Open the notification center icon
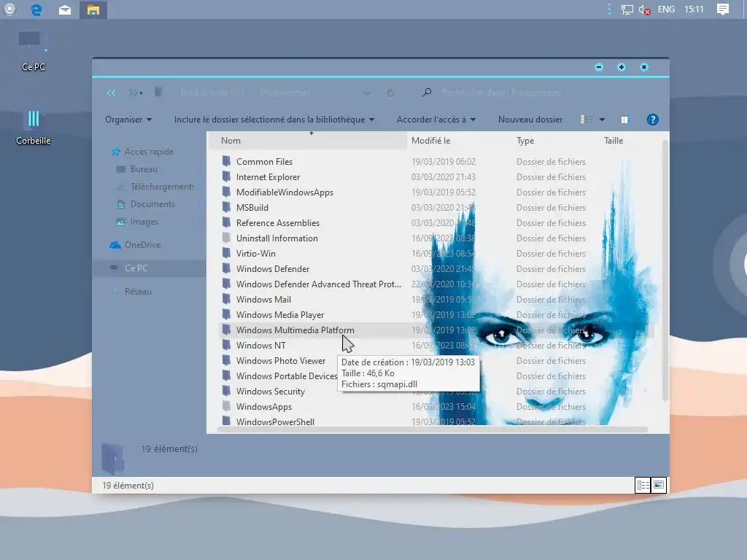 pos(723,9)
